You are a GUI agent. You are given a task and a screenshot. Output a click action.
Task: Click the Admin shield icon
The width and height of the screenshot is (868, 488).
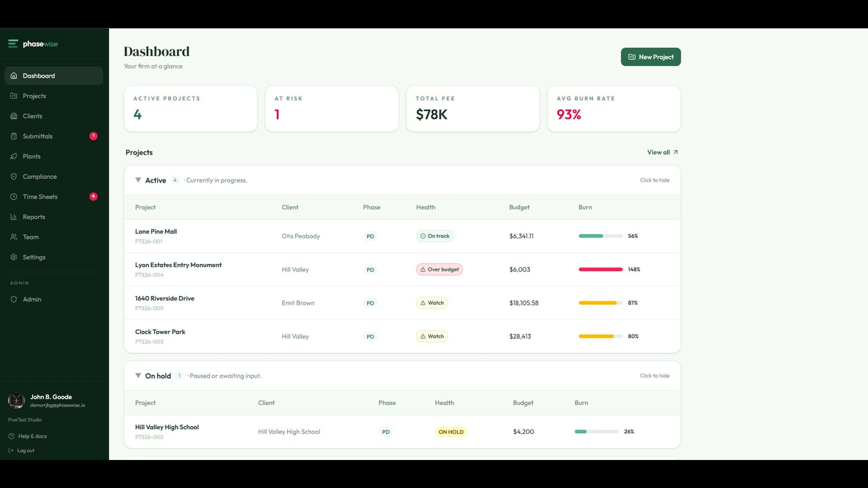tap(14, 299)
